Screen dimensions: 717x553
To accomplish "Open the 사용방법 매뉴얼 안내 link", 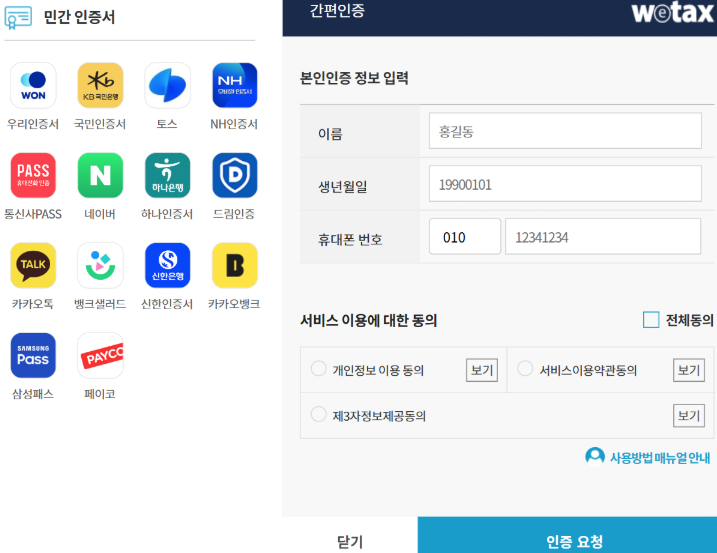I will click(x=660, y=457).
